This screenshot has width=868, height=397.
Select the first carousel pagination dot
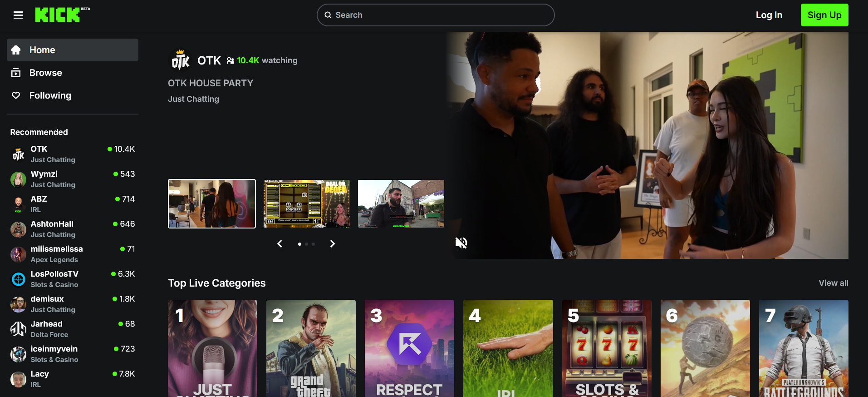[299, 244]
